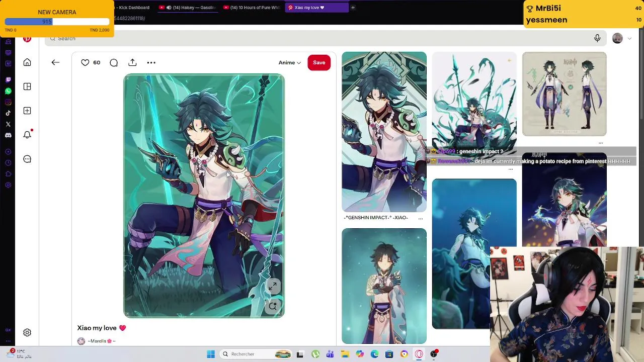Click the Xiao my love pin title
This screenshot has width=644, height=362.
[x=102, y=328]
